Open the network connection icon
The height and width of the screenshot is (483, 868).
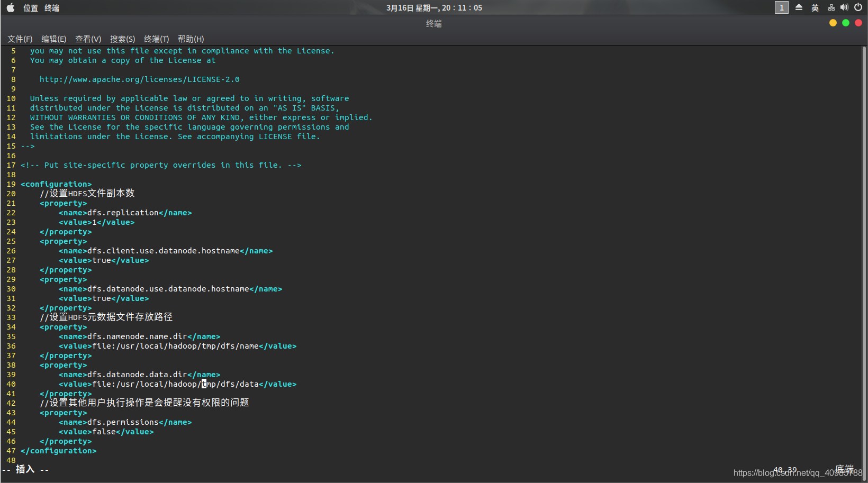coord(831,7)
